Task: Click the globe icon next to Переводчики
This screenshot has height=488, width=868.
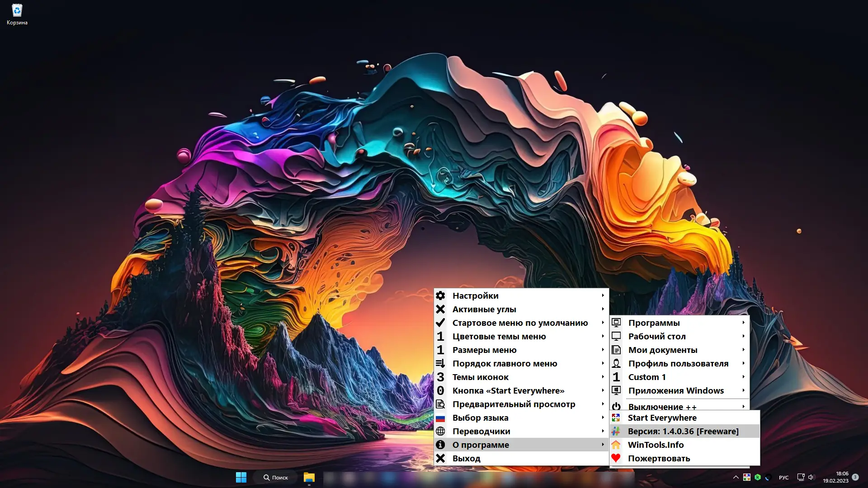Action: pyautogui.click(x=440, y=431)
